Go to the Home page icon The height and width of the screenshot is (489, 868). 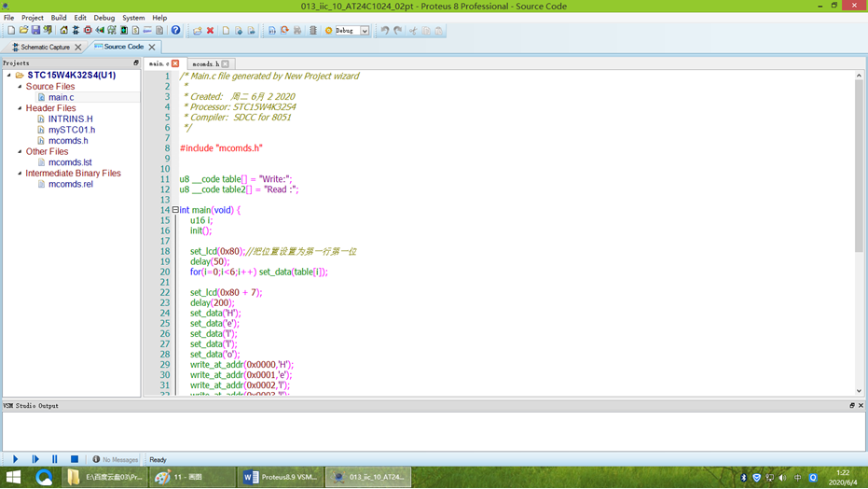point(63,31)
